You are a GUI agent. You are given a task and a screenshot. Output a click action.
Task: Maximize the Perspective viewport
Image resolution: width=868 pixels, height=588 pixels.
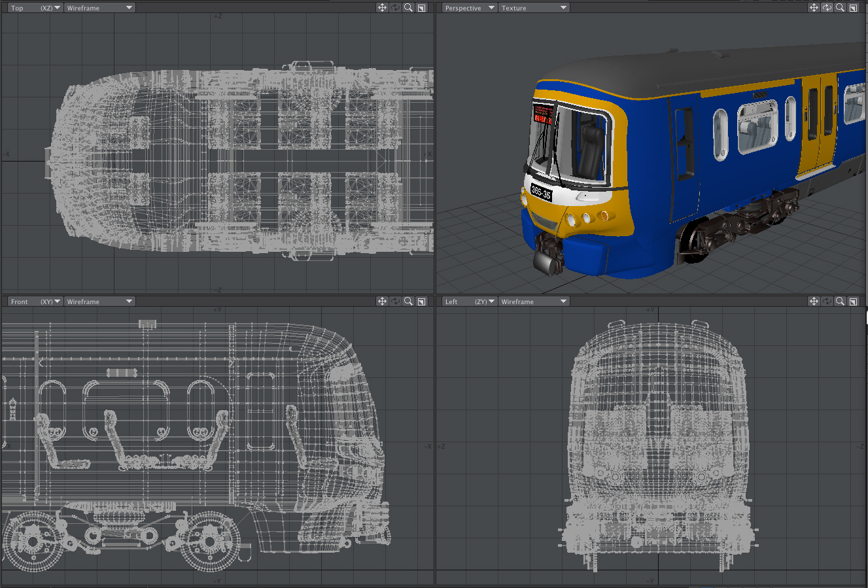(854, 8)
